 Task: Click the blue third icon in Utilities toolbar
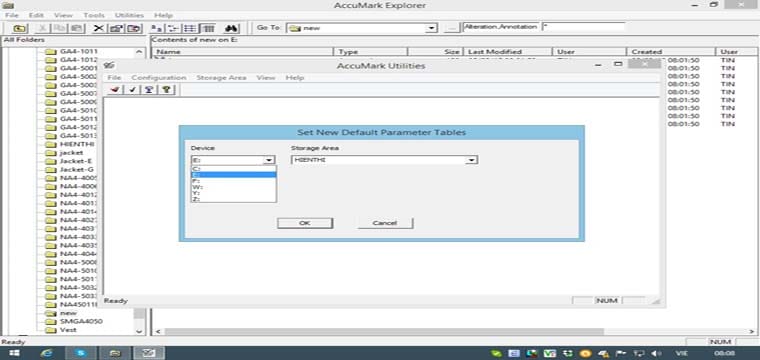149,90
